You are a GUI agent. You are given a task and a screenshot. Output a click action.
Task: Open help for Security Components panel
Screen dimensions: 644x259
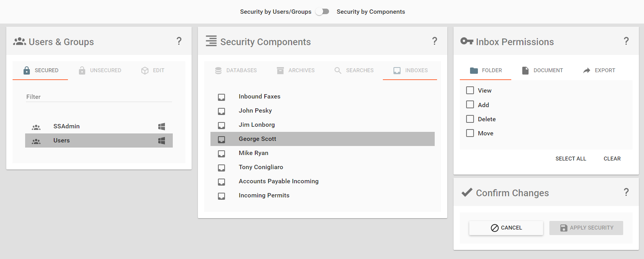(435, 41)
